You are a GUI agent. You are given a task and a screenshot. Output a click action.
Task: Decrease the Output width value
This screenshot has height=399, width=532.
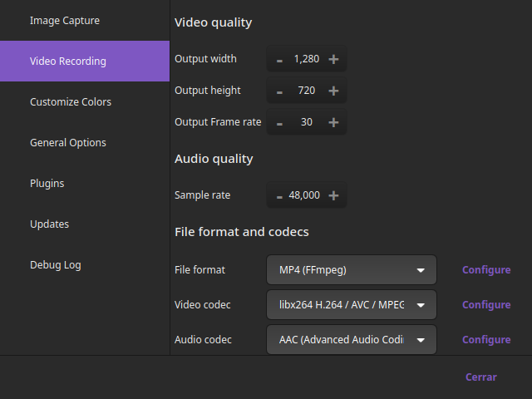(x=279, y=60)
